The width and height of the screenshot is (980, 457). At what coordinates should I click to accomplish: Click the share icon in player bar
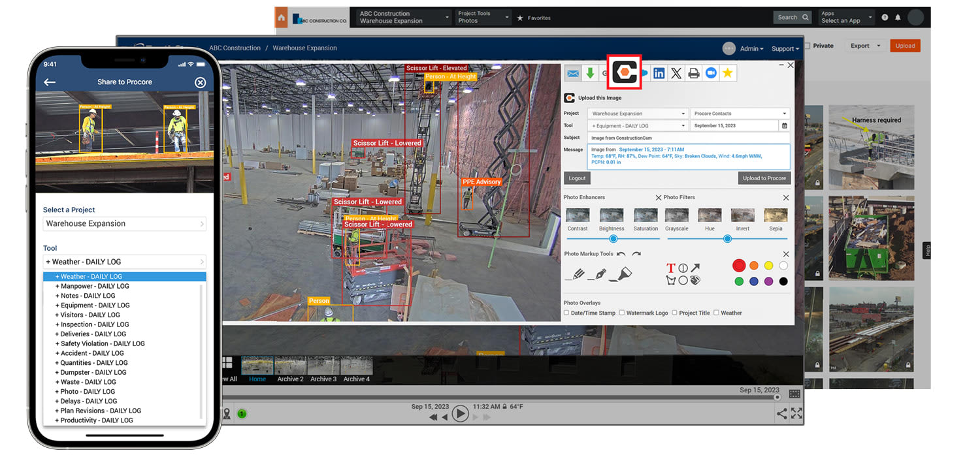click(x=781, y=413)
